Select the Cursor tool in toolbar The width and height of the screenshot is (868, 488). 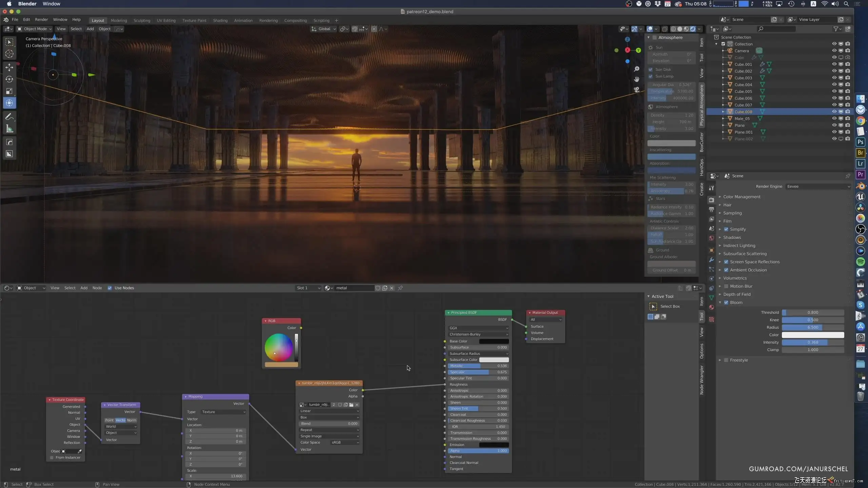[x=9, y=54]
